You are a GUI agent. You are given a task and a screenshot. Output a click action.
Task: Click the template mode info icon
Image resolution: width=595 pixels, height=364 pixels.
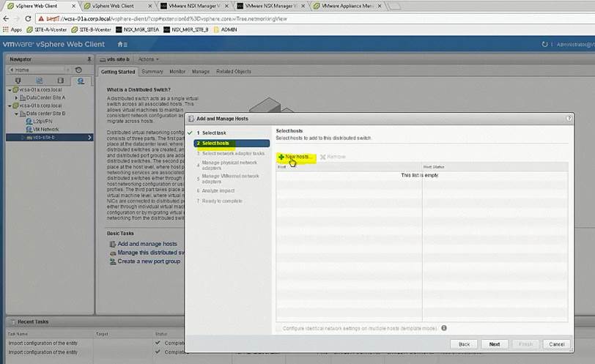[444, 328]
